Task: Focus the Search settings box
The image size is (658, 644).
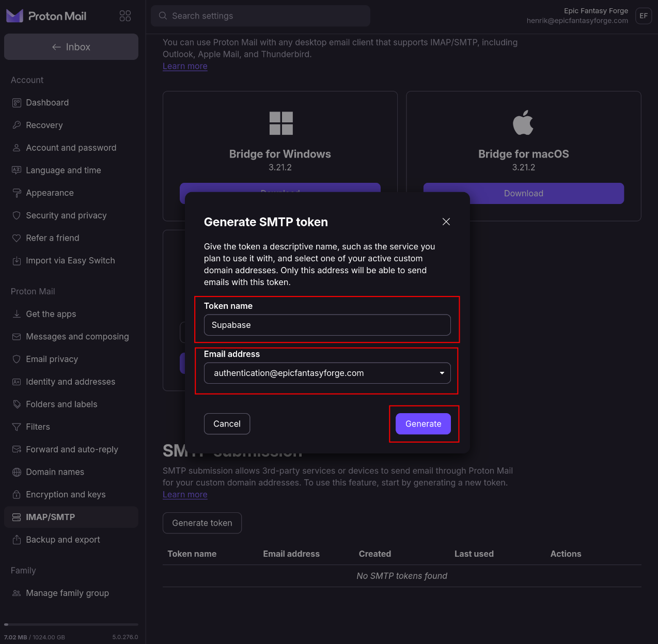Action: [261, 16]
